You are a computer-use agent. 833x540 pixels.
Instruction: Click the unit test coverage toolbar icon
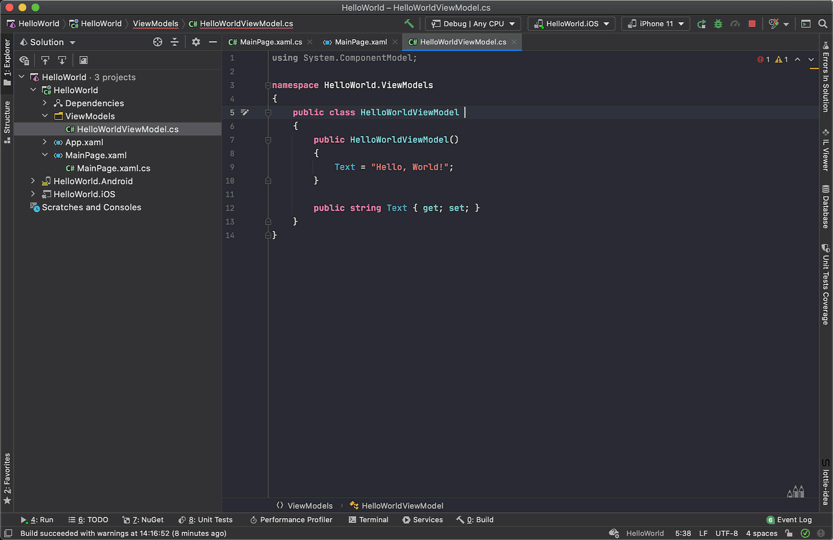[x=774, y=24]
